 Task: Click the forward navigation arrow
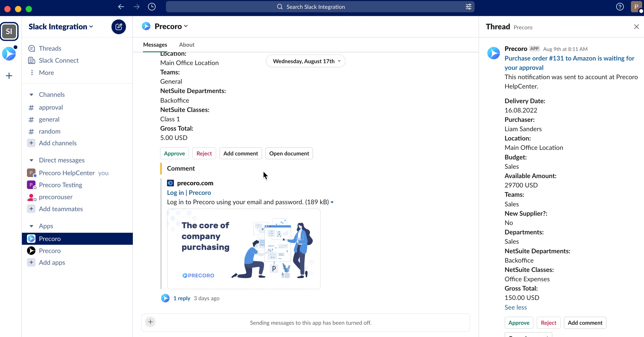(137, 7)
